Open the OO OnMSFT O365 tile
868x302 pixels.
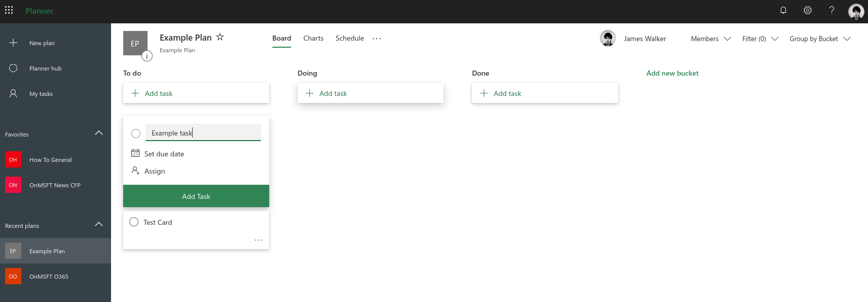(x=13, y=276)
